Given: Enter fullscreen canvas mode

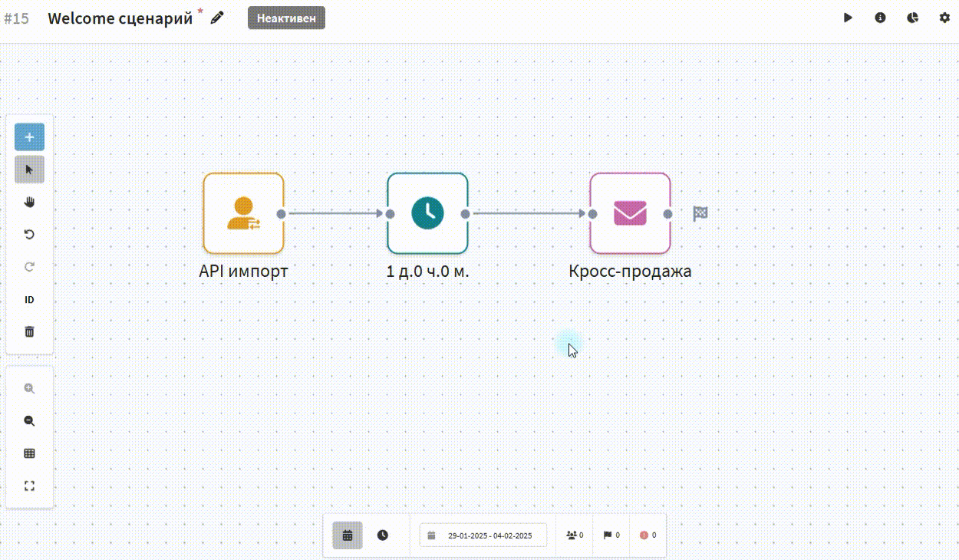Looking at the screenshot, I should tap(29, 486).
